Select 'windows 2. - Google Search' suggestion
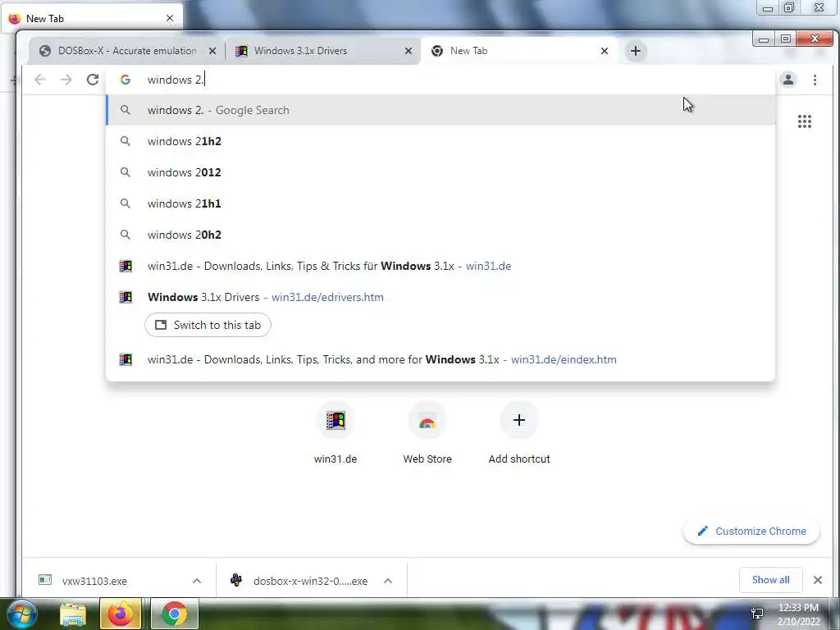This screenshot has width=840, height=630. click(x=441, y=110)
